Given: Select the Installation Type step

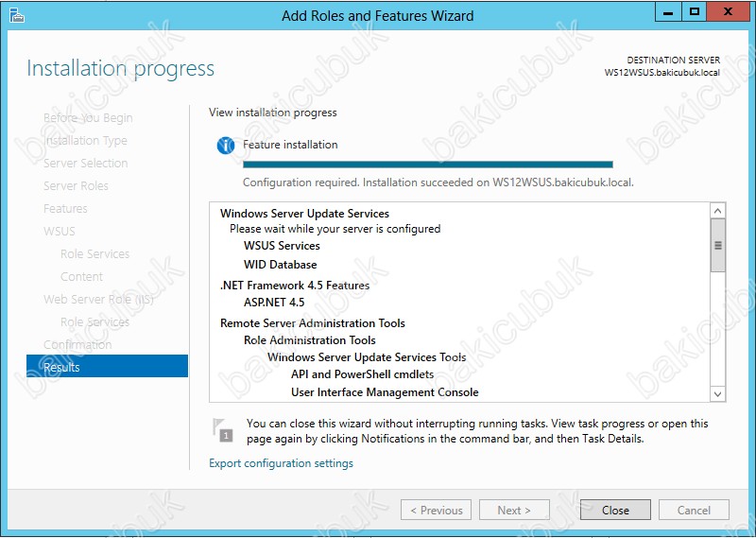Looking at the screenshot, I should [86, 141].
